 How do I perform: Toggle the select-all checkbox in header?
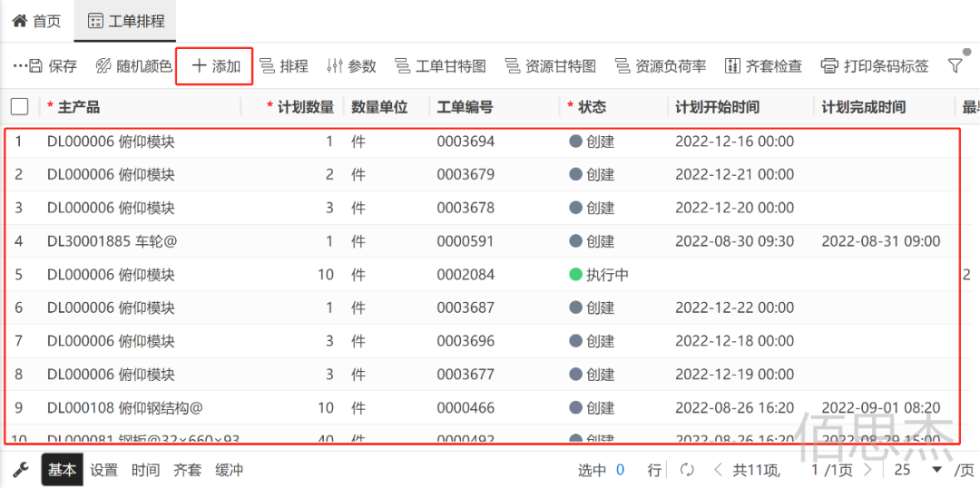click(x=20, y=107)
